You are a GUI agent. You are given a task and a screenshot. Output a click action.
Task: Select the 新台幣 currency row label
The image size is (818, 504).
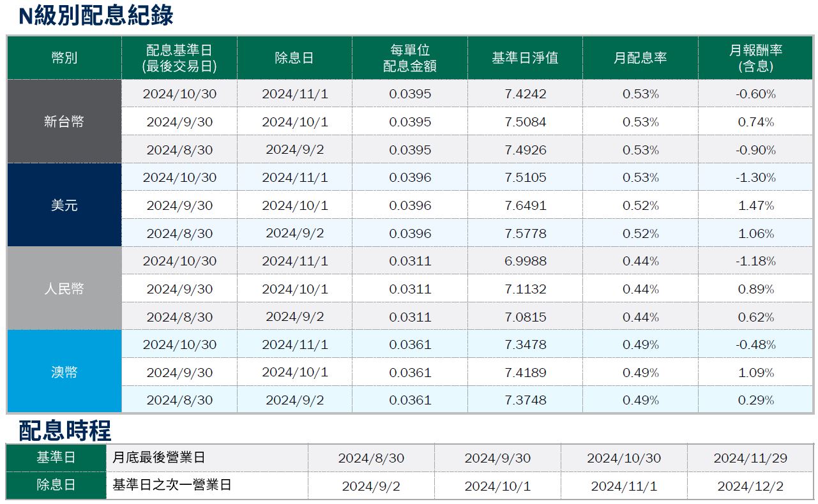(64, 122)
